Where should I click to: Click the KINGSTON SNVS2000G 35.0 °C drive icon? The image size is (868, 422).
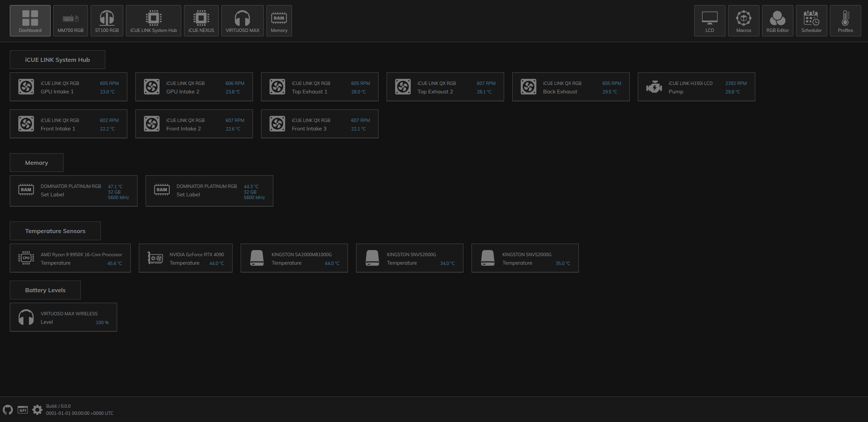(488, 258)
